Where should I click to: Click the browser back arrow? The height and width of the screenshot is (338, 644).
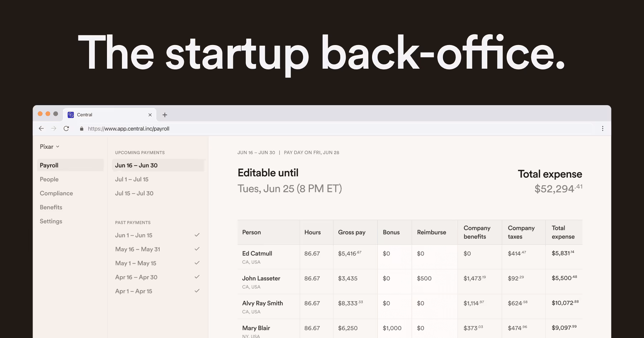tap(41, 128)
